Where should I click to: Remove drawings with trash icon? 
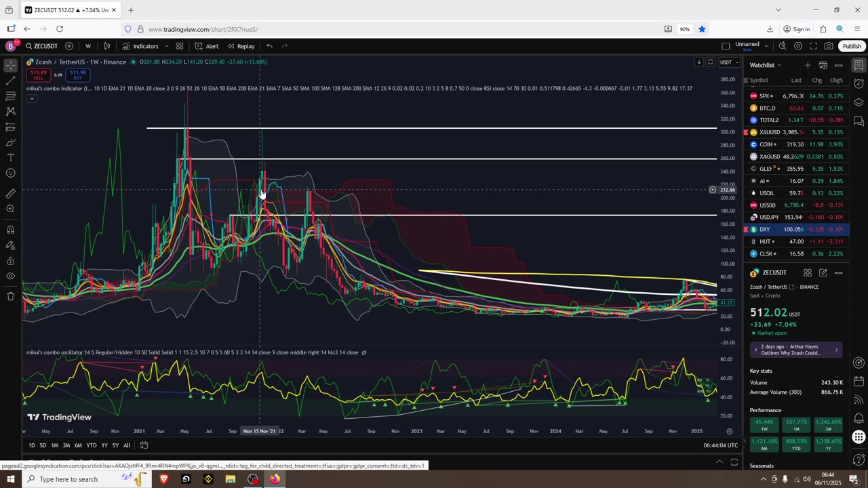pyautogui.click(x=10, y=296)
